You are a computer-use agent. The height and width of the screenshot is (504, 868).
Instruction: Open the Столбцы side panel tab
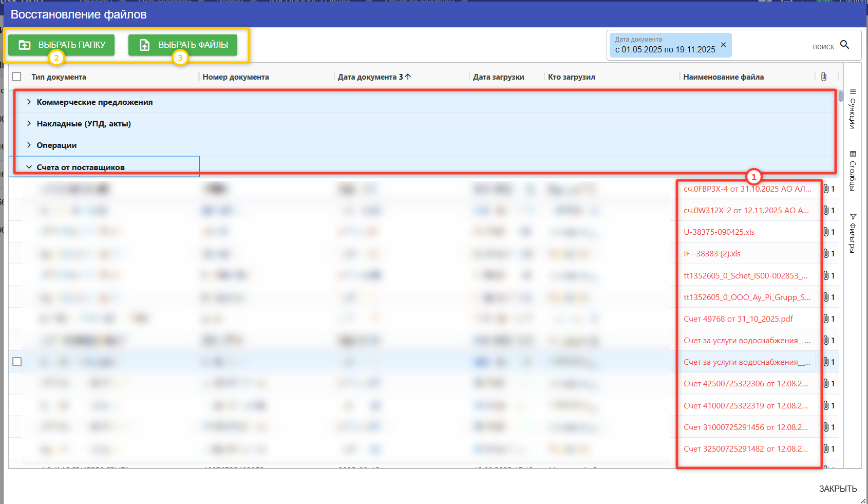point(853,171)
